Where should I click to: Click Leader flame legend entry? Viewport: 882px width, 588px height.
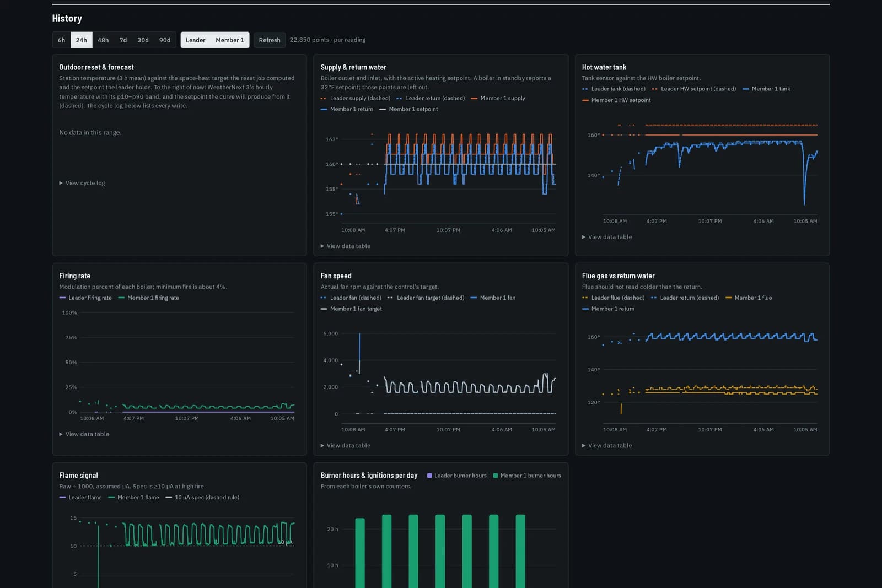coord(80,498)
